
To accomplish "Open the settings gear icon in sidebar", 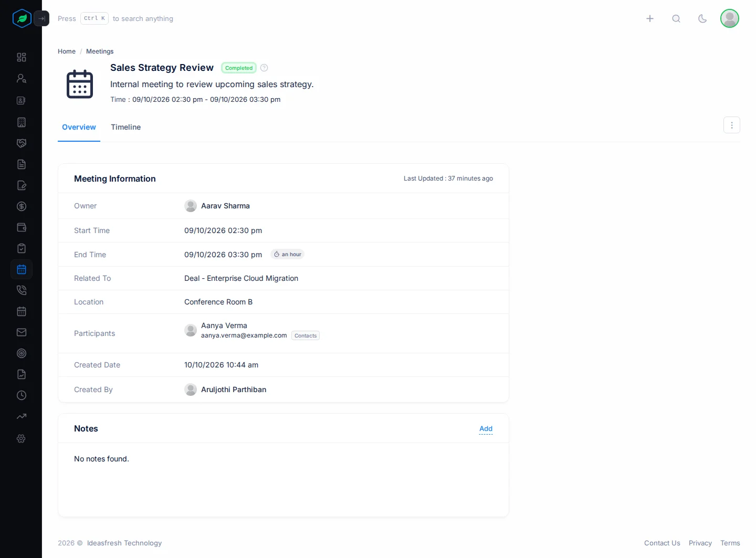I will click(22, 438).
